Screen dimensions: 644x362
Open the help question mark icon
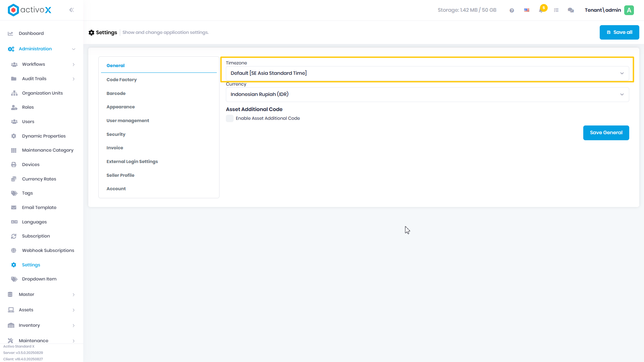coord(512,10)
